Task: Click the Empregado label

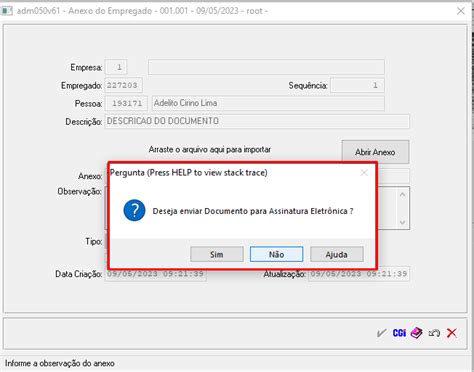Action: (81, 86)
